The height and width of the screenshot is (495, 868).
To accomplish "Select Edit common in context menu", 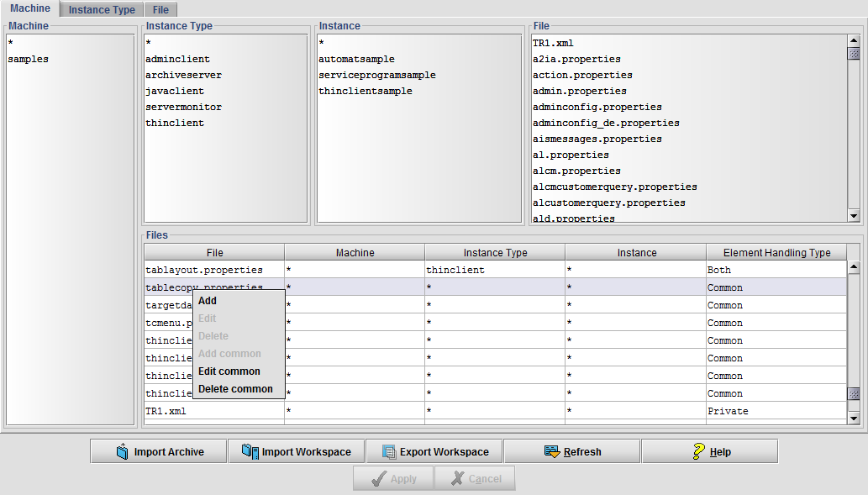I will 229,371.
